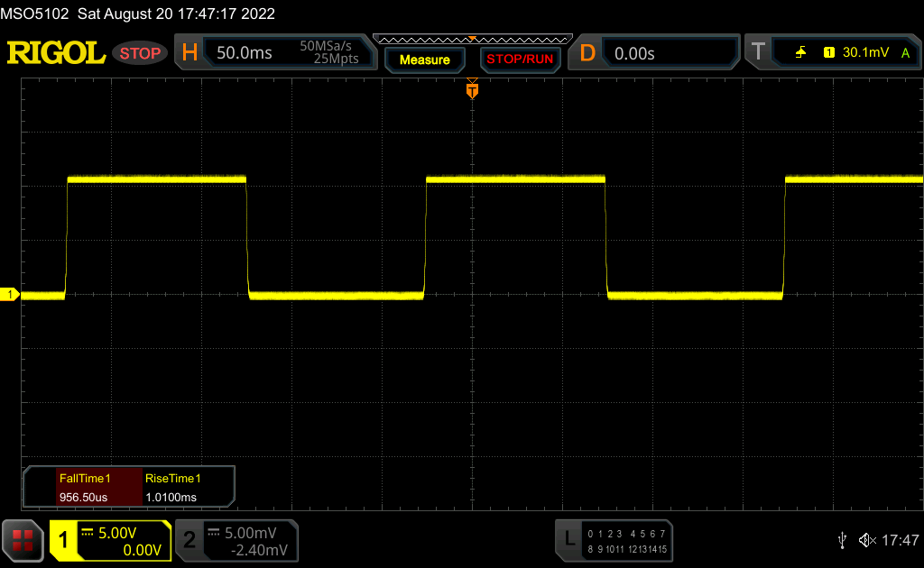Toggle channel 2 button

[189, 540]
